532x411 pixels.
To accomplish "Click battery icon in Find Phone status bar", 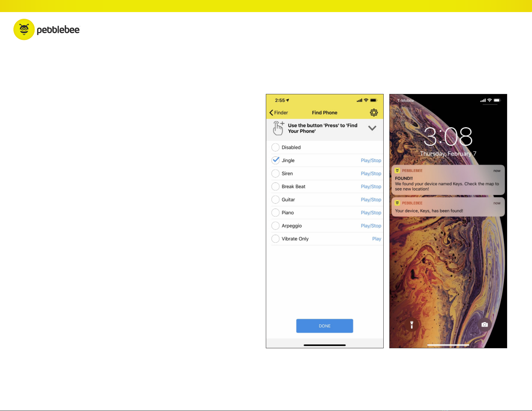I will click(x=374, y=100).
